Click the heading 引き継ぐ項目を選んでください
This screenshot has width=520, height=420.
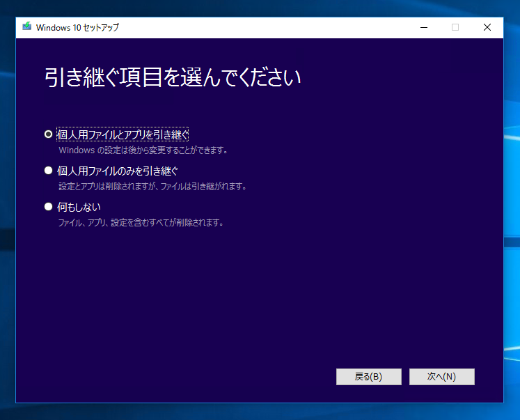[x=173, y=77]
